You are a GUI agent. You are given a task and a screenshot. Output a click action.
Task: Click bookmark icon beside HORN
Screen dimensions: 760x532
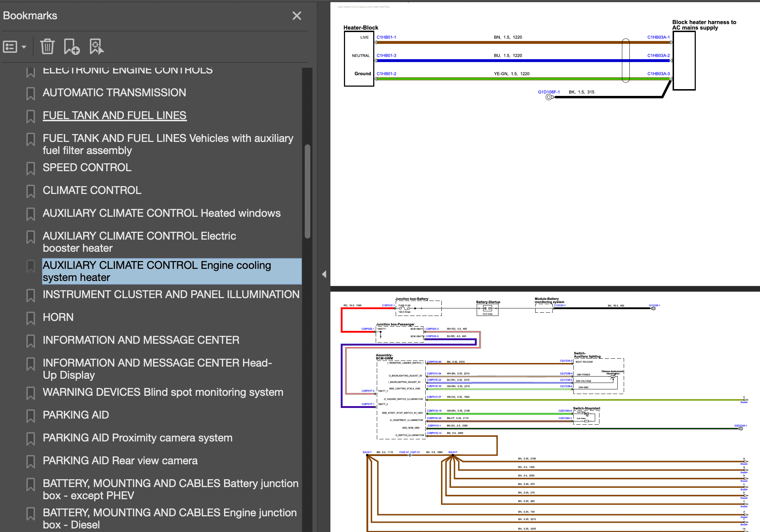pyautogui.click(x=31, y=318)
